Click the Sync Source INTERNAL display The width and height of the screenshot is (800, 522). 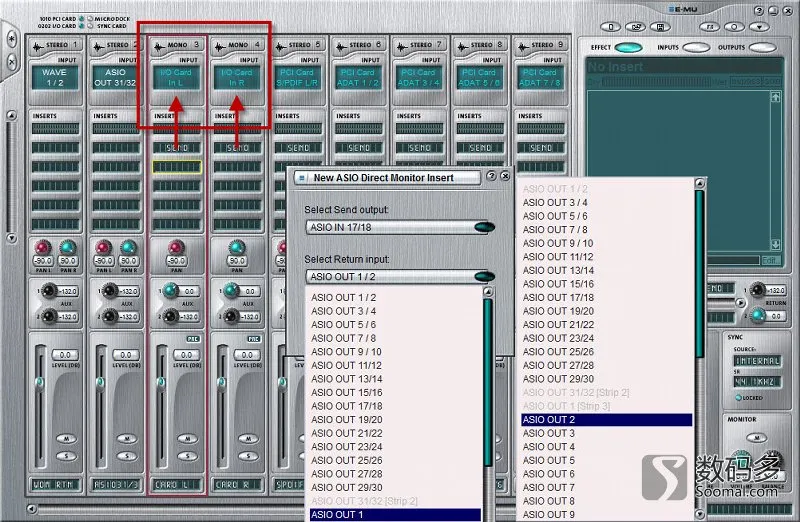[757, 361]
